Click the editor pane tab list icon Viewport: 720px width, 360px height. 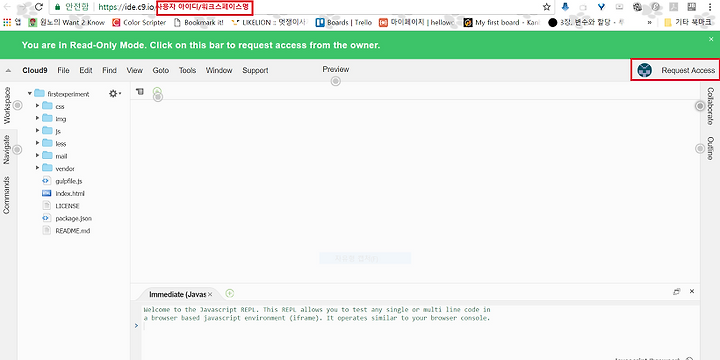point(140,92)
